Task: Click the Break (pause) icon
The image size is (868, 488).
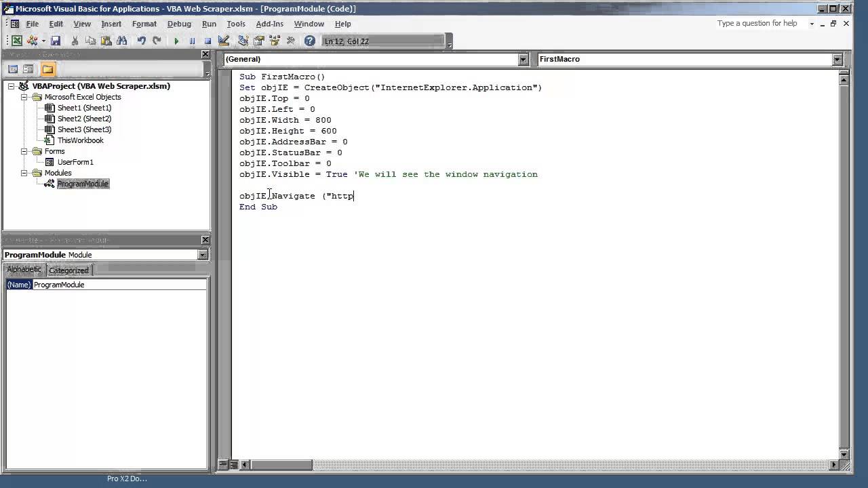Action: [192, 41]
